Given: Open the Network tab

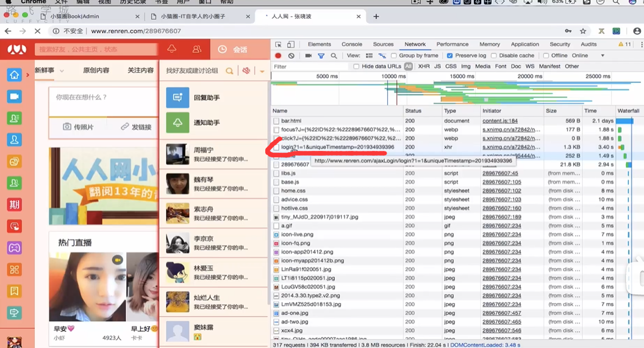Looking at the screenshot, I should 415,44.
